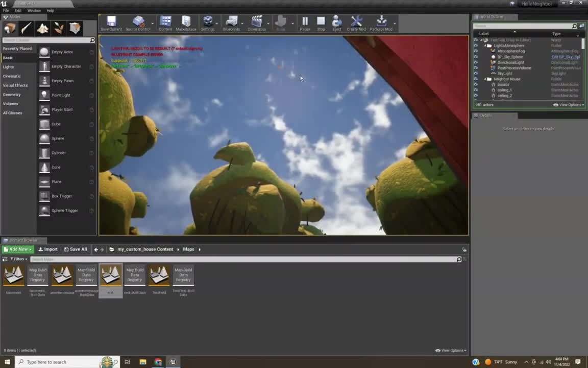The height and width of the screenshot is (368, 588).
Task: Open the Help menu
Action: click(x=50, y=11)
